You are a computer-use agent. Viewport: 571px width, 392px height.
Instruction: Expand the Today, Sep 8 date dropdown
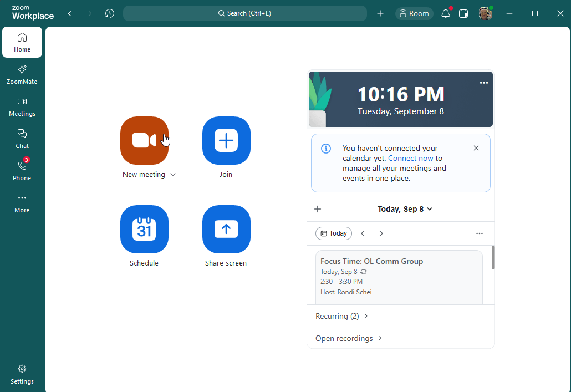click(x=405, y=209)
